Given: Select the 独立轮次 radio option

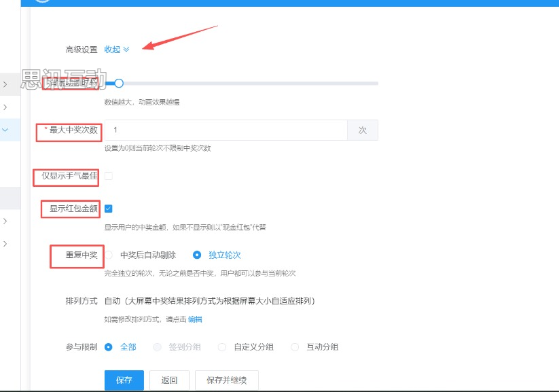Looking at the screenshot, I should click(197, 255).
